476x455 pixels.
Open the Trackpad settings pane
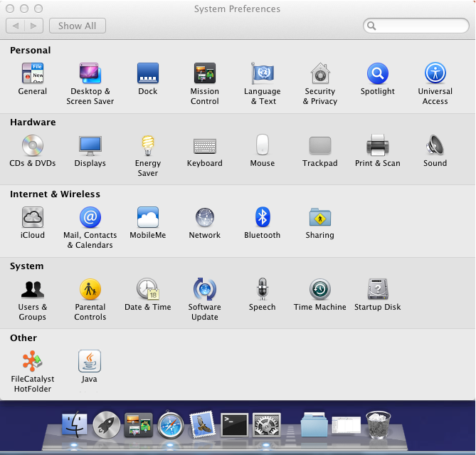[x=320, y=146]
